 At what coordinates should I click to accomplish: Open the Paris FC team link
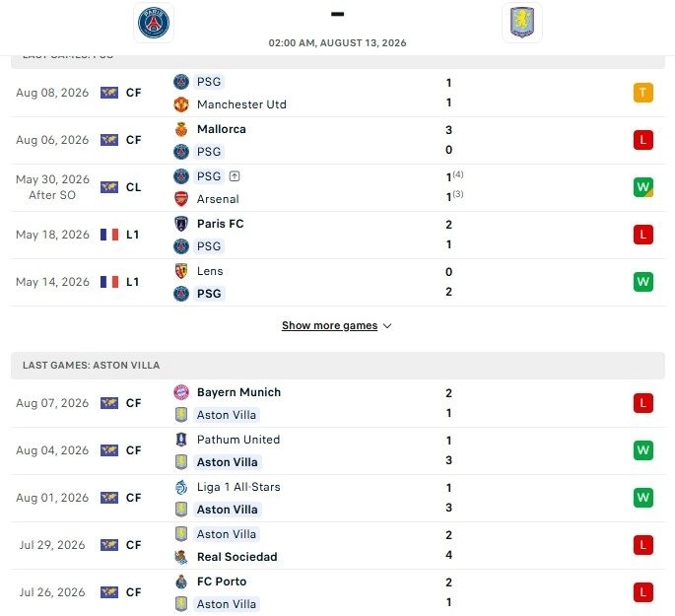(221, 224)
